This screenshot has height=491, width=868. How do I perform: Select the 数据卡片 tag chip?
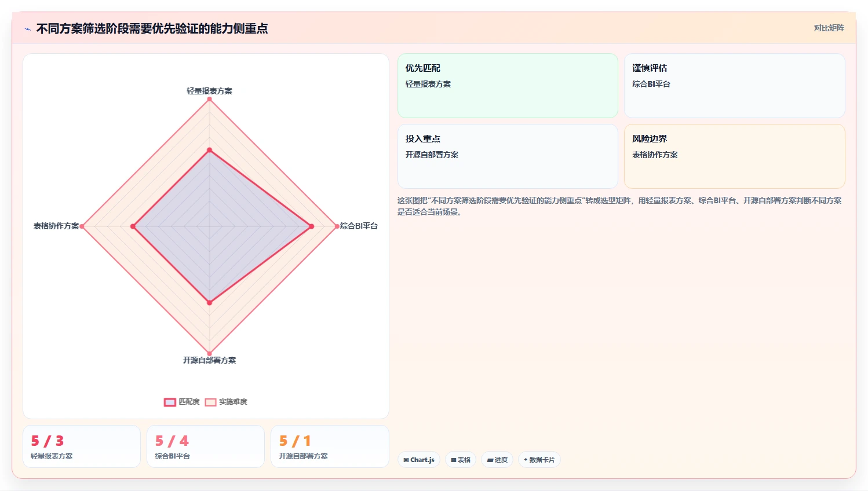(x=539, y=460)
